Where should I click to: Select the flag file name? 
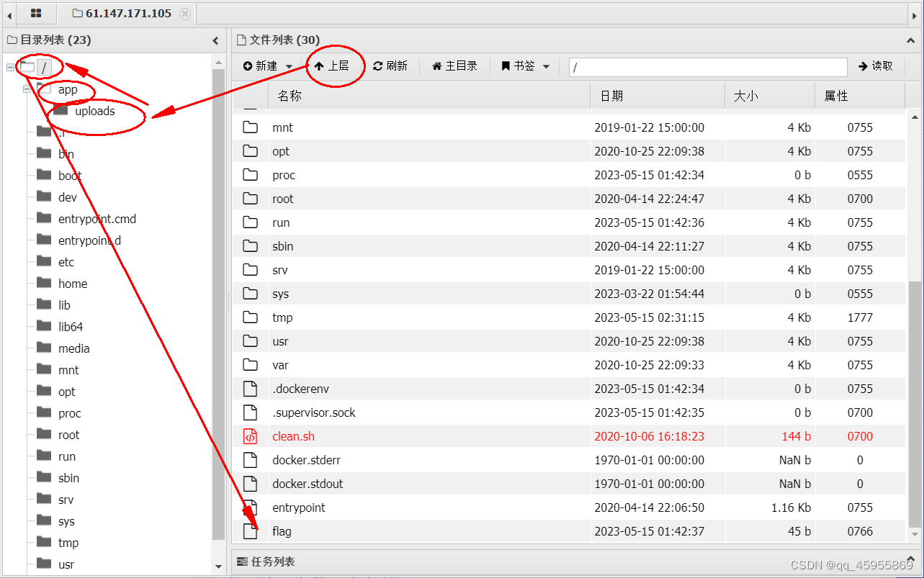[282, 531]
